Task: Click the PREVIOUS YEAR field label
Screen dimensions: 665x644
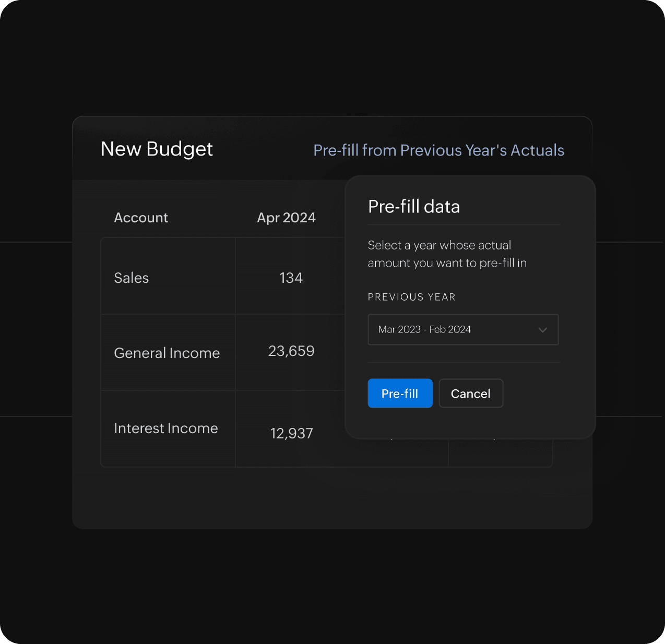Action: (411, 297)
